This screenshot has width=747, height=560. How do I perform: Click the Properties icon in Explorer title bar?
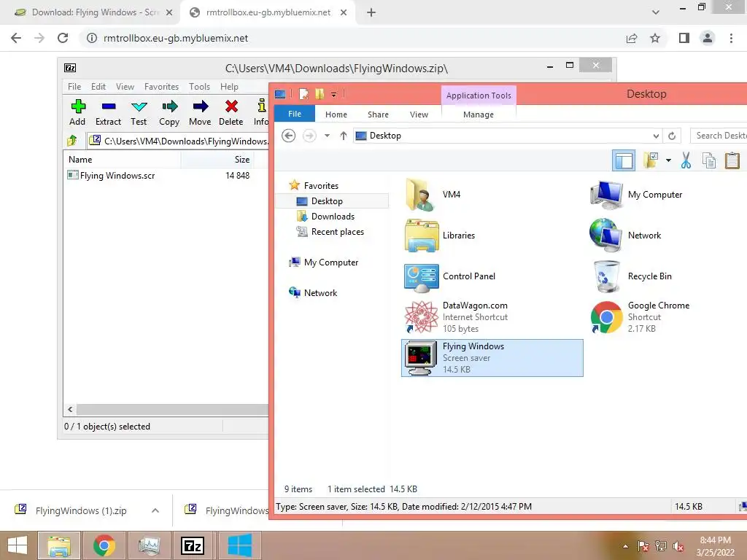[x=303, y=94]
